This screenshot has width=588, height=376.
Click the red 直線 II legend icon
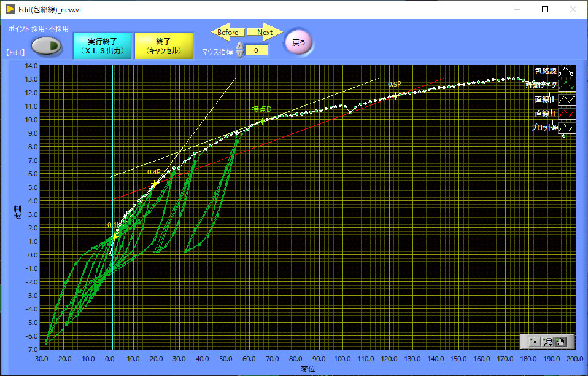coord(567,113)
